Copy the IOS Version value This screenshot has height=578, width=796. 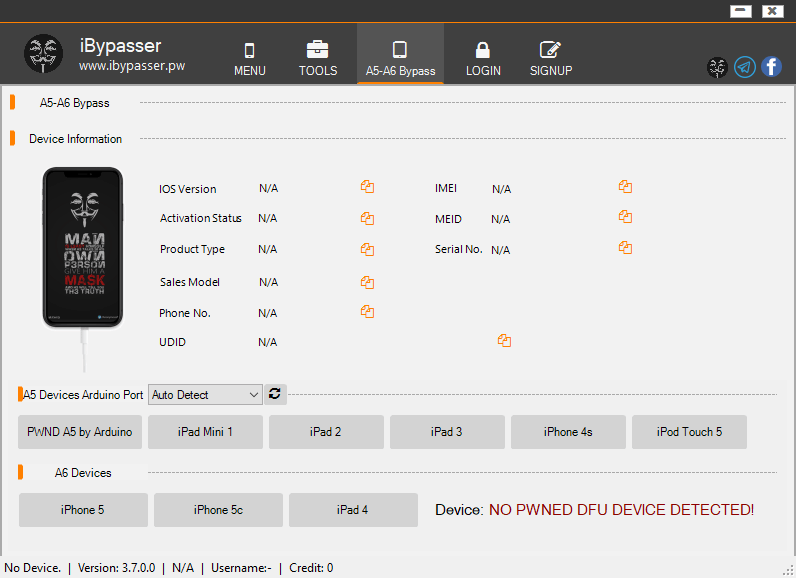pyautogui.click(x=367, y=187)
